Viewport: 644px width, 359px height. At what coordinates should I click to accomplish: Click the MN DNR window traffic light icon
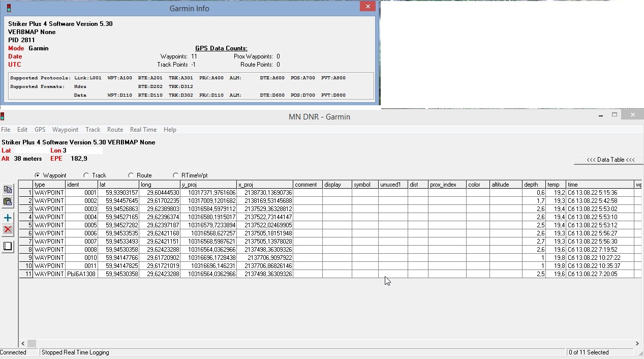tap(3, 116)
